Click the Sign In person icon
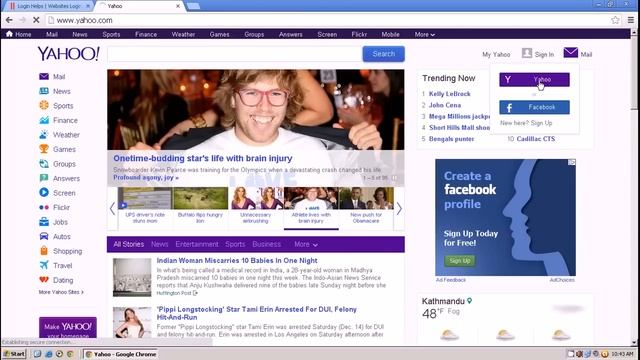The height and width of the screenshot is (360, 640). (x=527, y=53)
